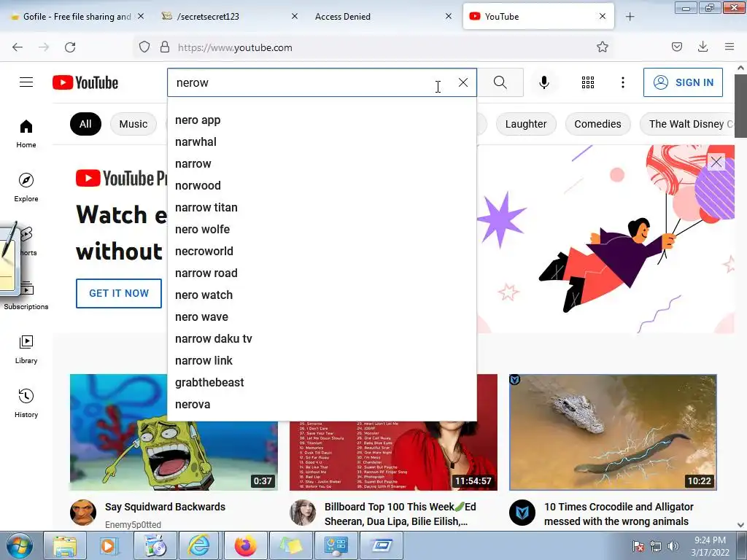Open Explore in the sidebar
The height and width of the screenshot is (560, 747).
[26, 187]
